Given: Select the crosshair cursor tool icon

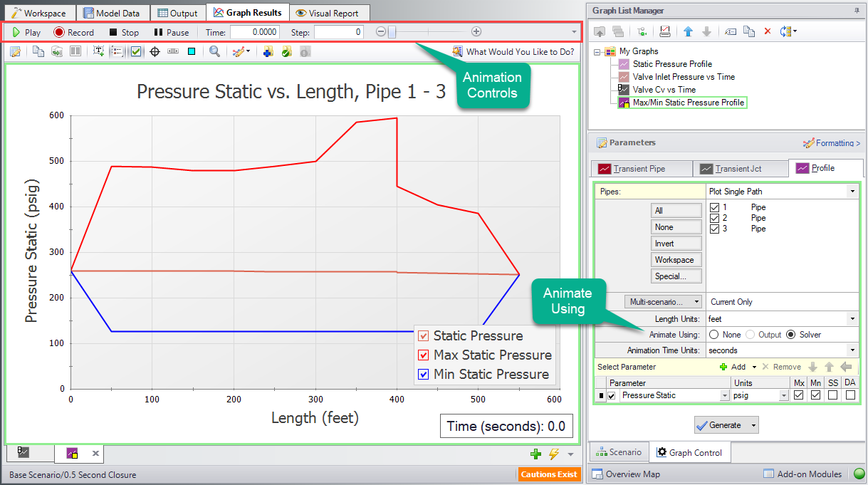Looking at the screenshot, I should (155, 51).
